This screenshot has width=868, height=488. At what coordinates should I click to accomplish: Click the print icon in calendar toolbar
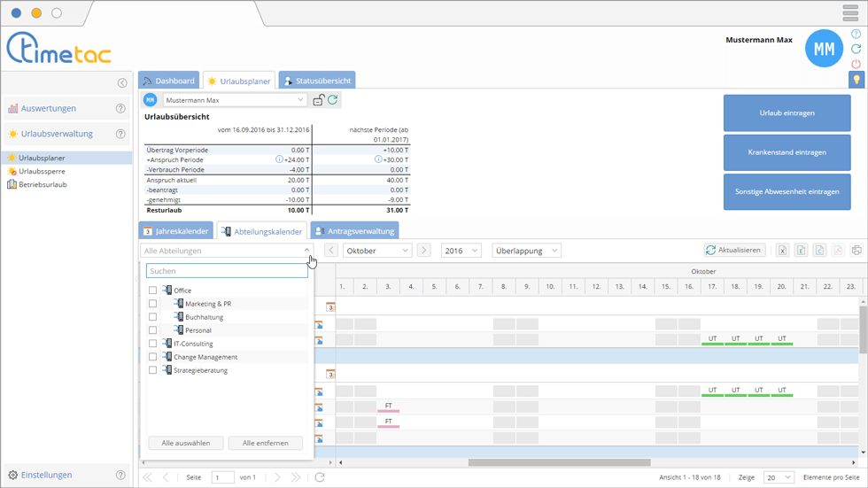pos(856,251)
